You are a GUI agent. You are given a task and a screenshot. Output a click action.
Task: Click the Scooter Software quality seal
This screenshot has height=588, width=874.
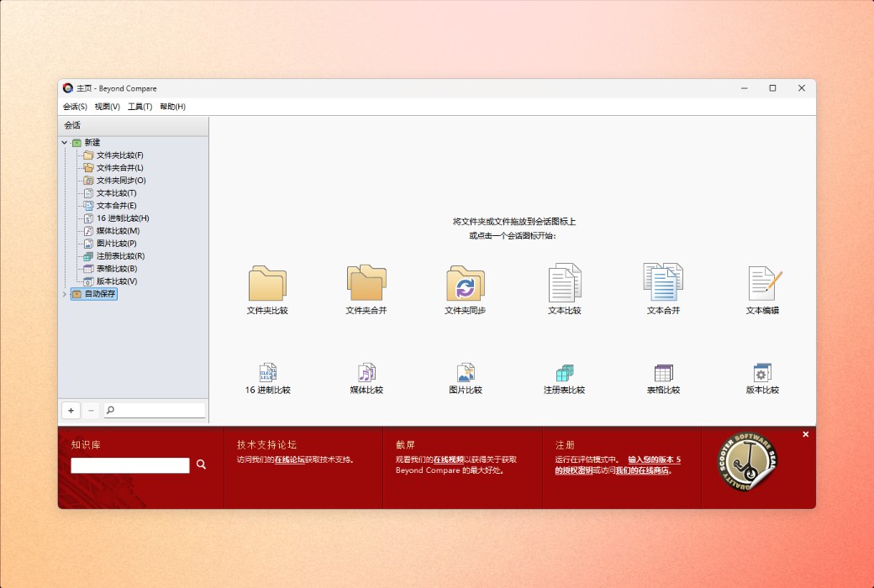[x=747, y=461]
